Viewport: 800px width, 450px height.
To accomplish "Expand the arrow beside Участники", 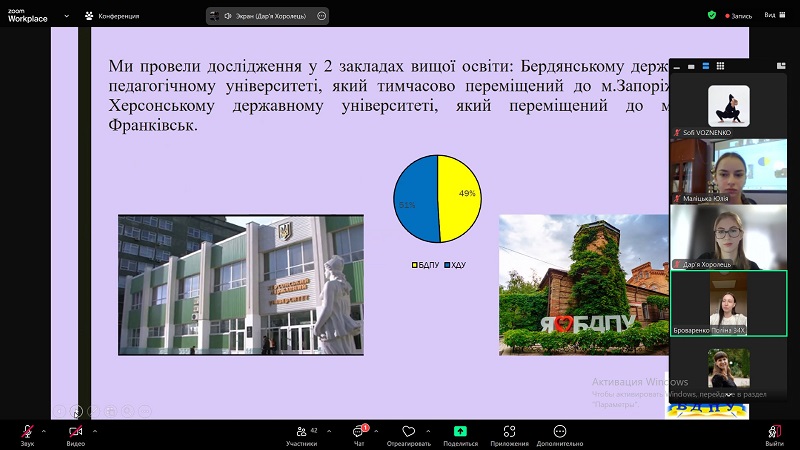I will click(329, 432).
